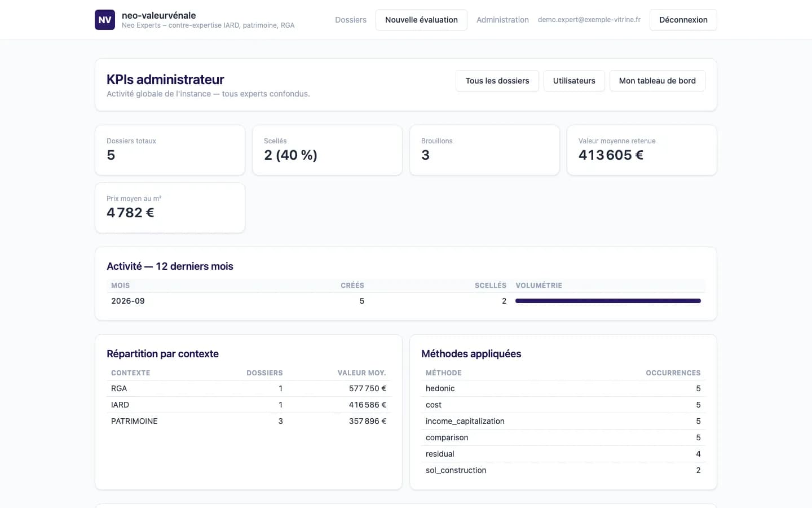This screenshot has width=812, height=508.
Task: Click the Dossiers totaux card
Action: pos(170,150)
